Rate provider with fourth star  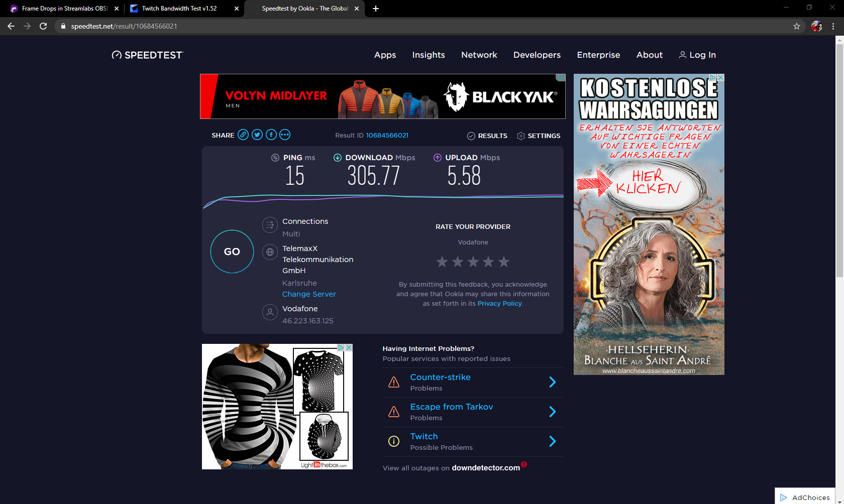488,262
